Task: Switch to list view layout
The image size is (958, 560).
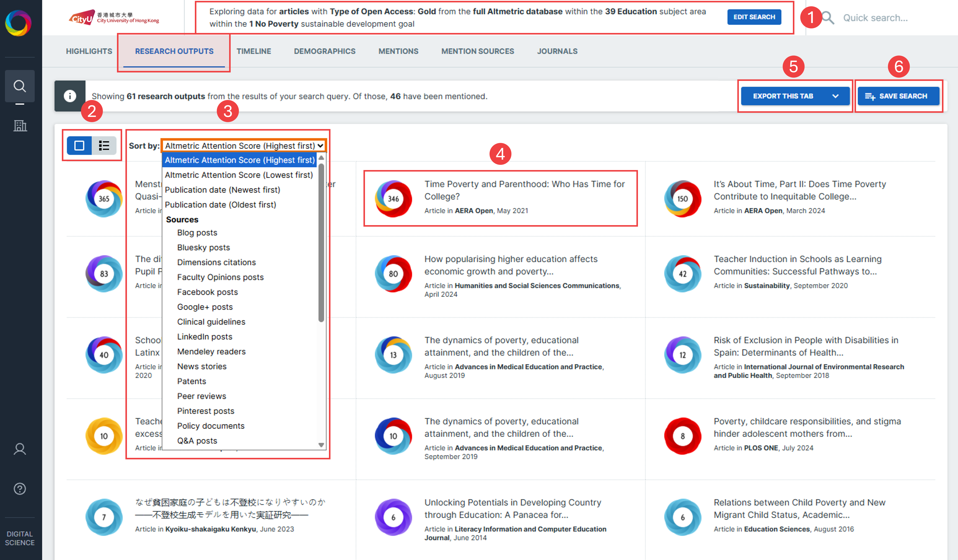Action: coord(104,146)
